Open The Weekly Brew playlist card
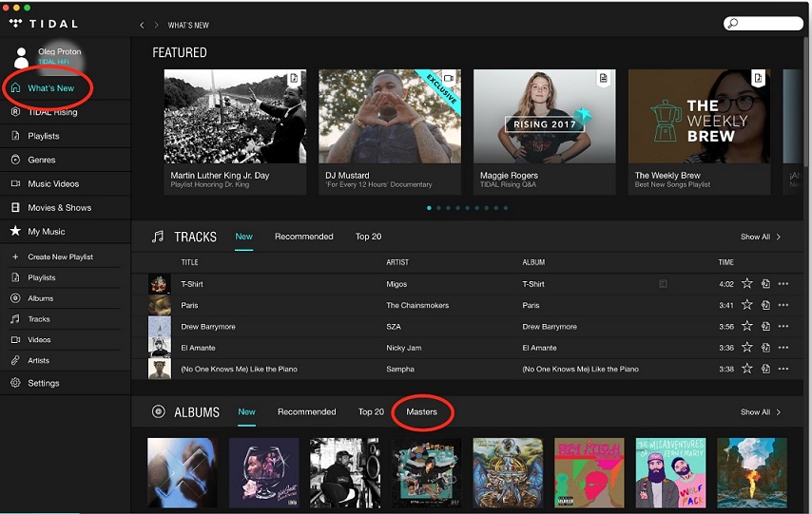Viewport: 812px width, 514px height. 699,132
